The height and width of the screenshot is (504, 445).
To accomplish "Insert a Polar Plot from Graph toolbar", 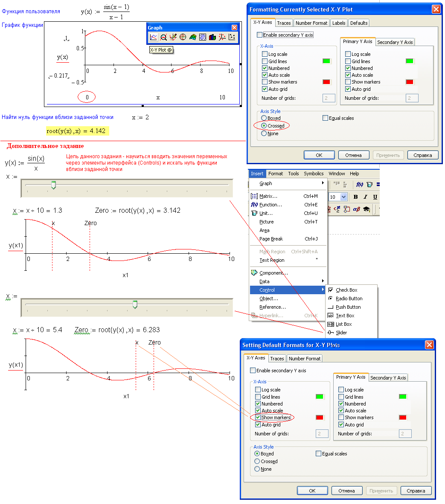I will (x=183, y=37).
